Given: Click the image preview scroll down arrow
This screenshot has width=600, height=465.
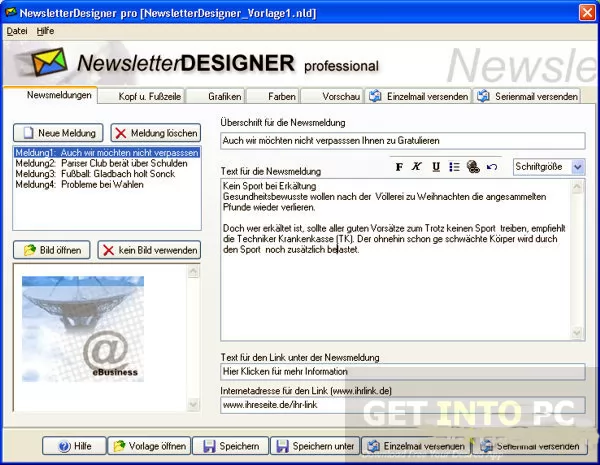Looking at the screenshot, I should click(x=193, y=404).
